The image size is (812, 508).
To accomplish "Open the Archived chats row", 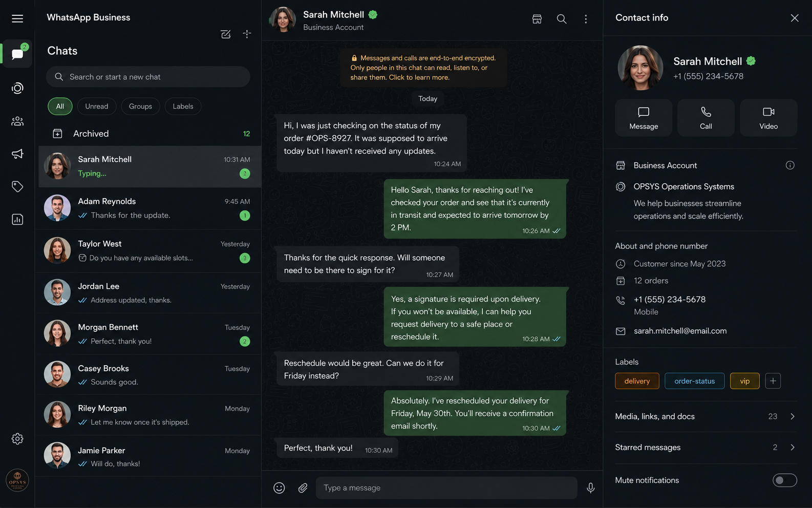I will (x=150, y=134).
